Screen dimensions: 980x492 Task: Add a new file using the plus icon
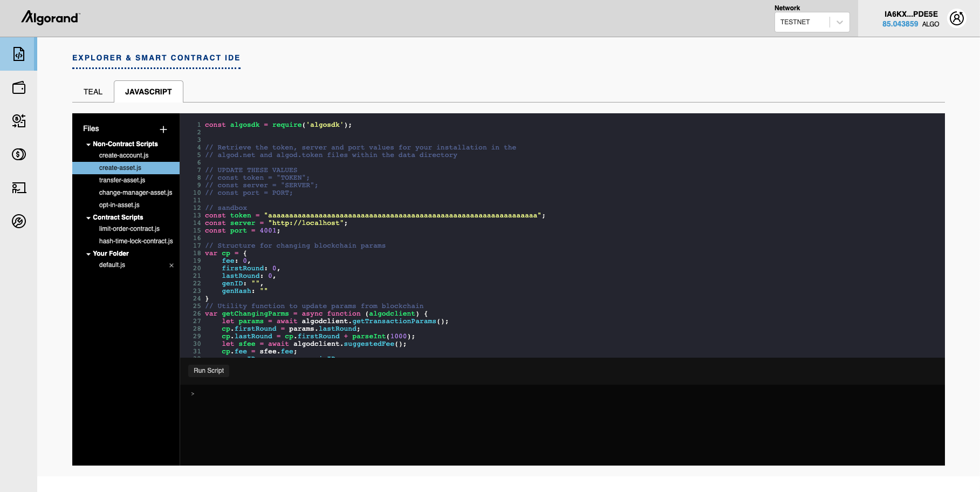pyautogui.click(x=163, y=129)
